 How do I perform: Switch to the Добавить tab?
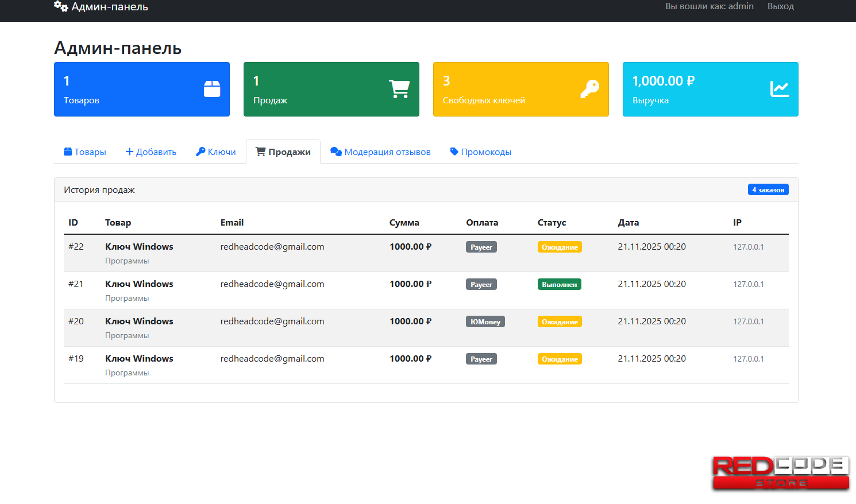(151, 152)
